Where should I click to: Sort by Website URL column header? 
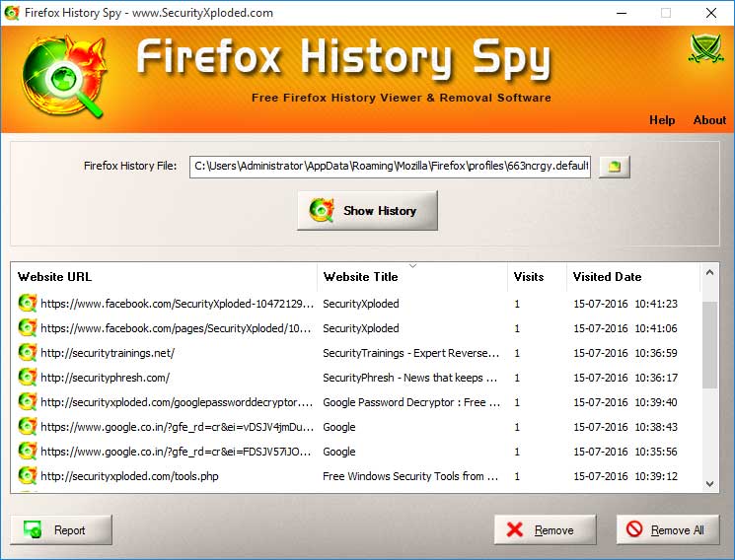[163, 277]
